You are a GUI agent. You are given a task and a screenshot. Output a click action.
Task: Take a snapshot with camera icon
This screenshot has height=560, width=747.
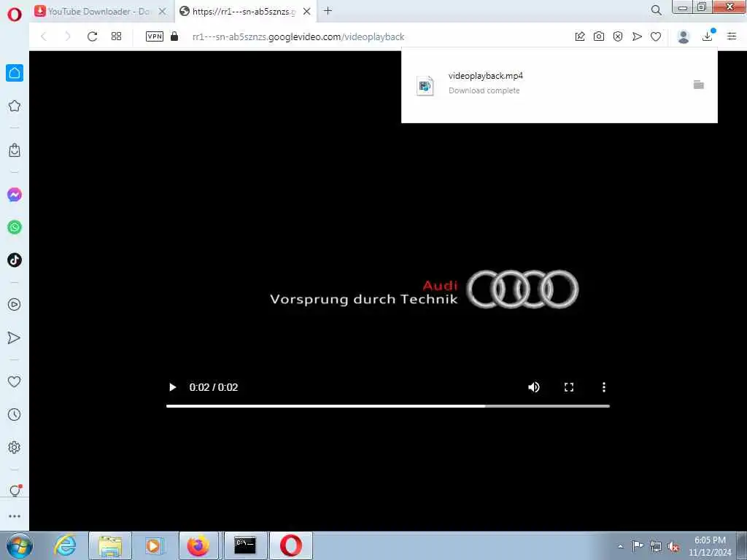coord(599,36)
